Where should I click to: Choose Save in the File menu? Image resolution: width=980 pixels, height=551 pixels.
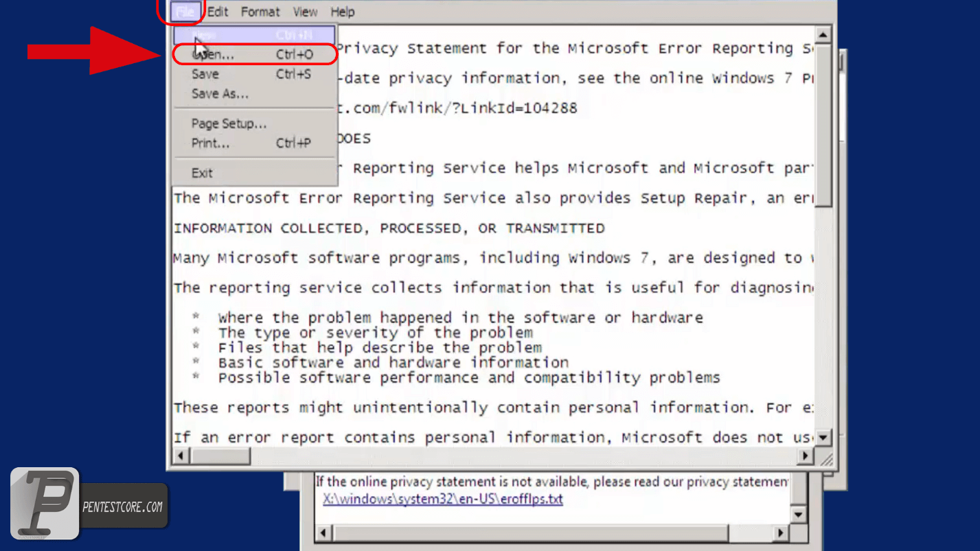[255, 74]
